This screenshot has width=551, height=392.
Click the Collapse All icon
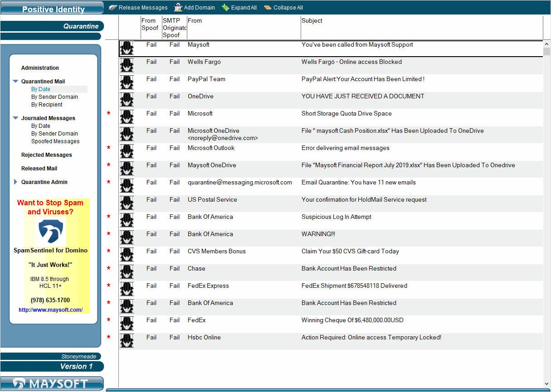[x=268, y=7]
